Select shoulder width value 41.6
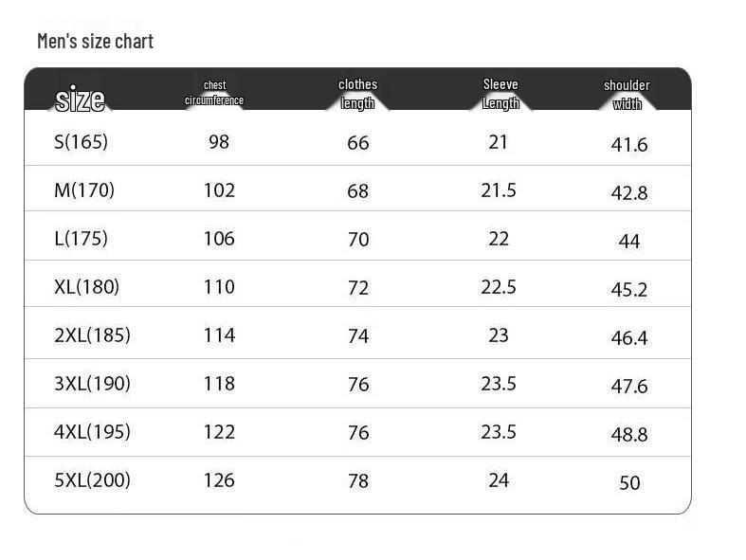This screenshot has height=560, width=746. click(x=629, y=145)
